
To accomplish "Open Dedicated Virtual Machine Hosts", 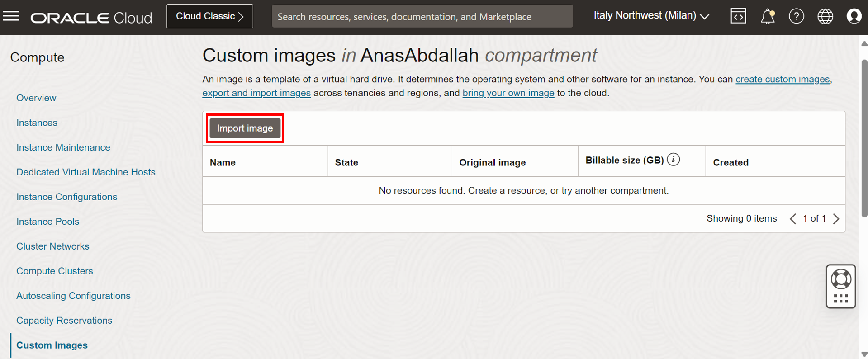I will coord(86,172).
